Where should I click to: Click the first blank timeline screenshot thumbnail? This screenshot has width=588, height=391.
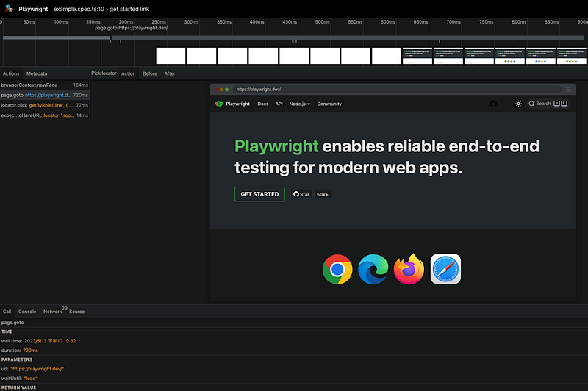(171, 56)
